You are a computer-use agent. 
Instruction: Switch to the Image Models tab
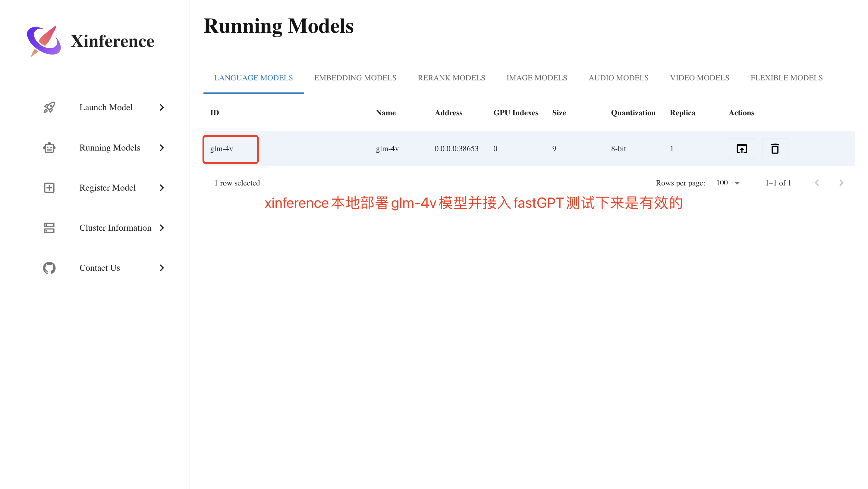(x=536, y=78)
